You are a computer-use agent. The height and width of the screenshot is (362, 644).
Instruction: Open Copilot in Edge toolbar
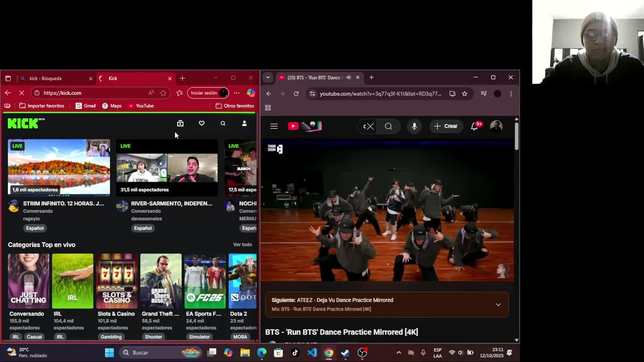(x=251, y=93)
